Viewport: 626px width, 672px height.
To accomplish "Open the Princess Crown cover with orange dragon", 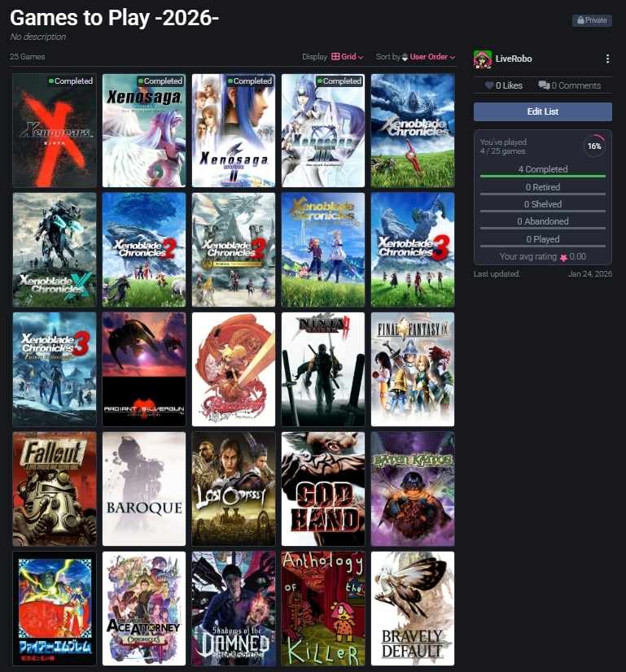I will pos(234,369).
